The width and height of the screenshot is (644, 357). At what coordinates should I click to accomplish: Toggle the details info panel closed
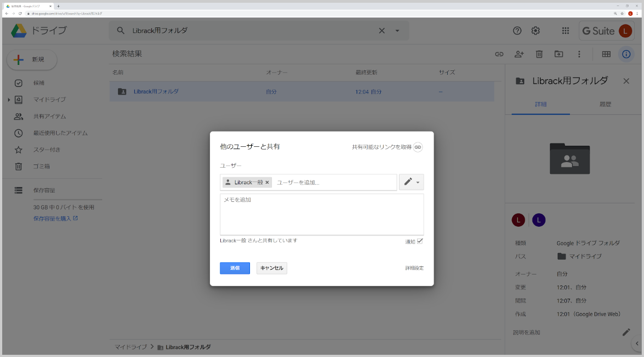click(x=626, y=54)
